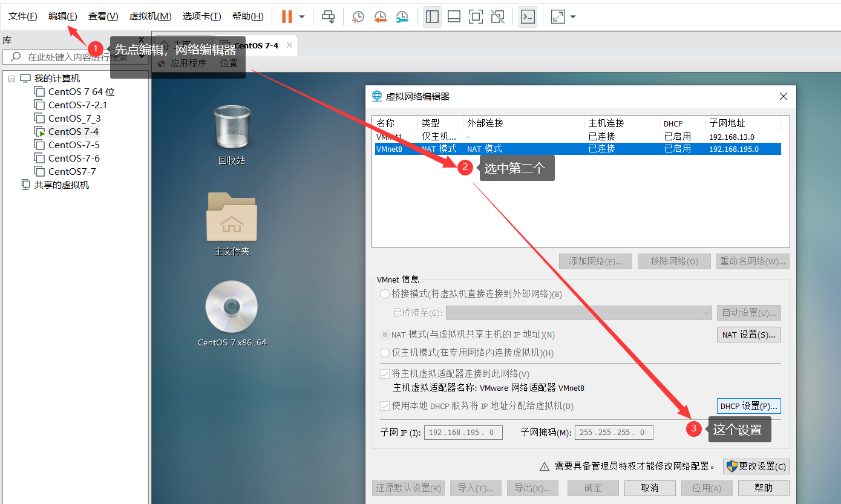This screenshot has width=841, height=504.
Task: Click the 添加网络 button
Action: click(595, 261)
